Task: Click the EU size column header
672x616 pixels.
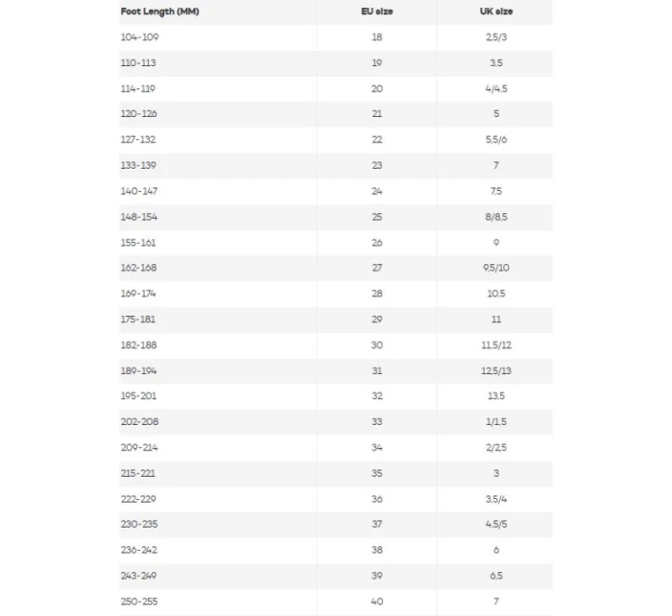Action: pos(376,12)
